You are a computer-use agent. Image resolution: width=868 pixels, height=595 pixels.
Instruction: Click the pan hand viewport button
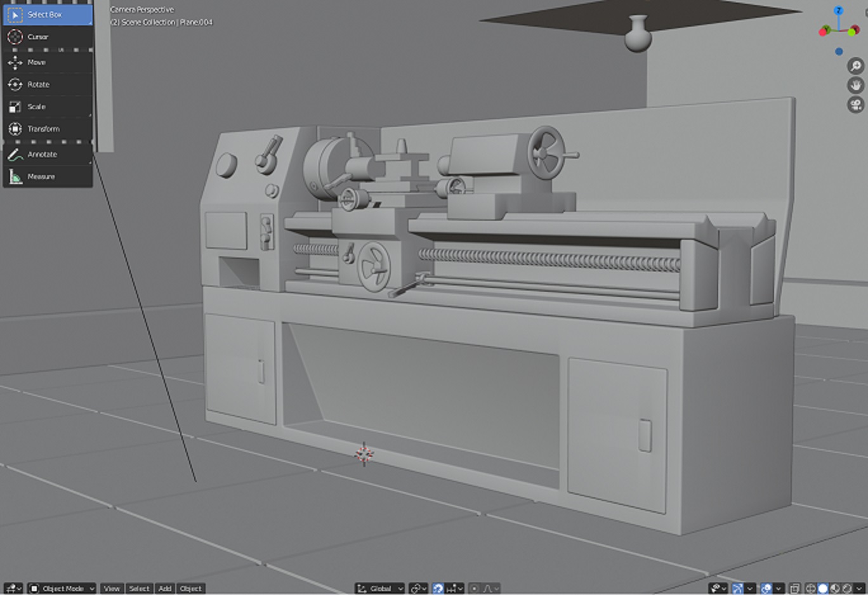point(855,85)
